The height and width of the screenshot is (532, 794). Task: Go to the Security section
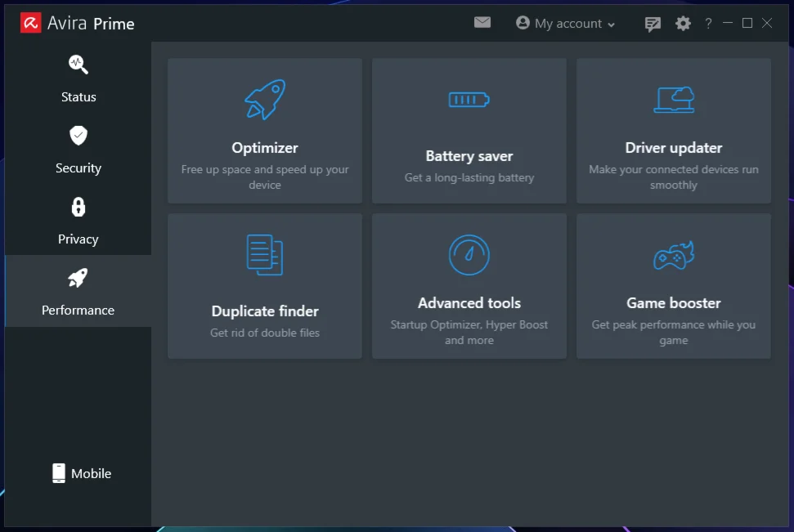click(79, 150)
